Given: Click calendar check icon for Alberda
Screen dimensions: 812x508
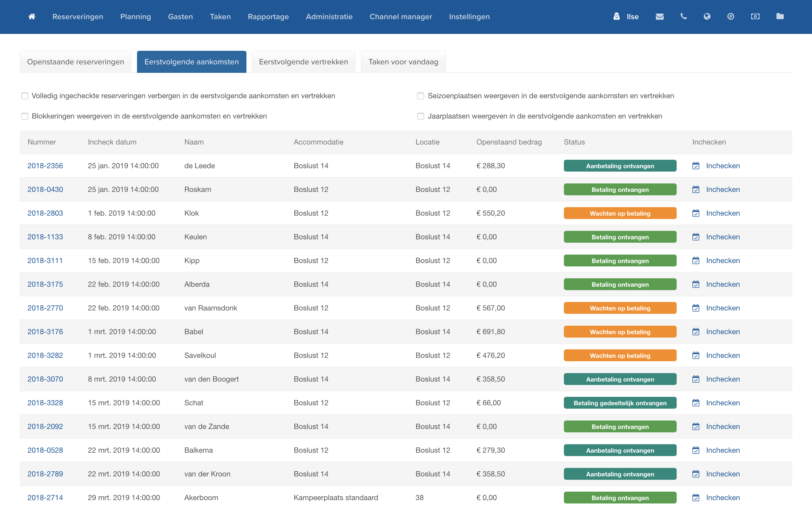Looking at the screenshot, I should tap(696, 284).
